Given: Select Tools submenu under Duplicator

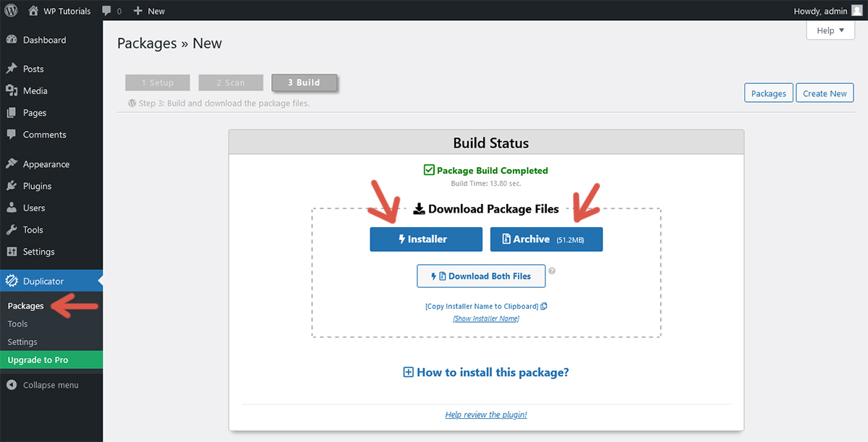Looking at the screenshot, I should pyautogui.click(x=17, y=324).
